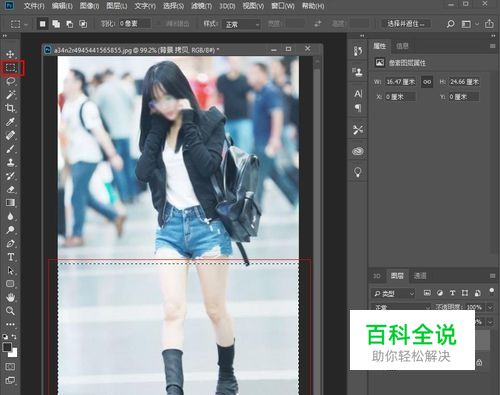The image size is (500, 395).
Task: Toggle pixel layer filter
Action: pos(427,293)
